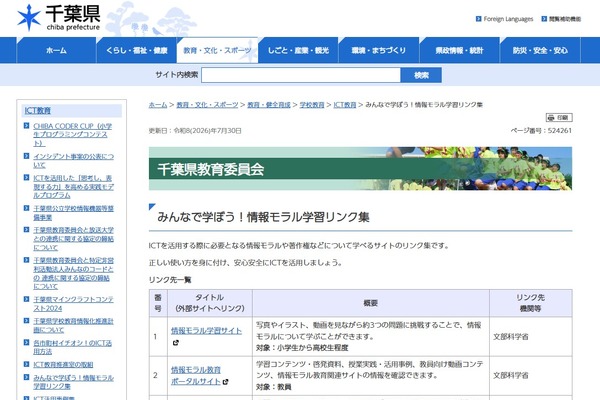
Task: Click bullet icon beside 情報機器等整備事業 link
Action: tap(26, 208)
